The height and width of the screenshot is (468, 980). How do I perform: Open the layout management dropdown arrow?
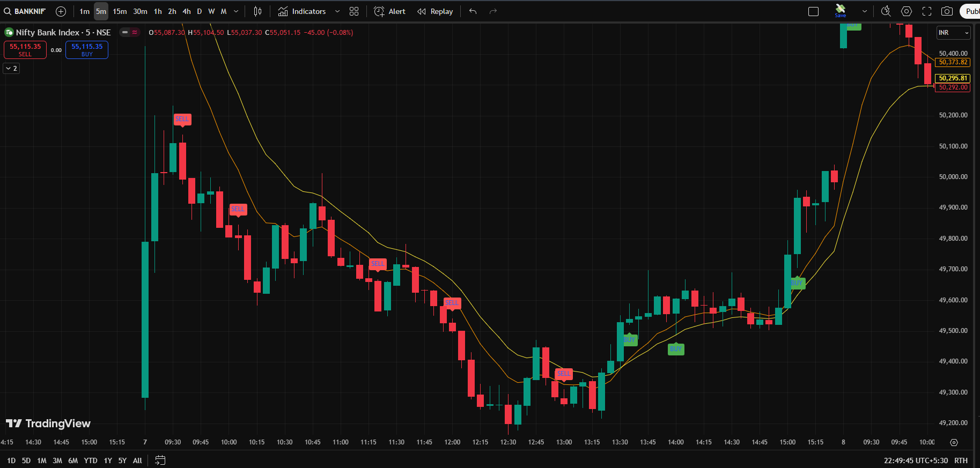point(864,11)
